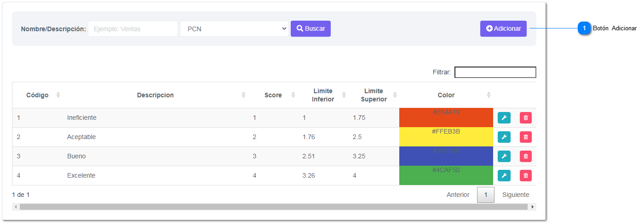
Task: Go to Siguiente page
Action: pos(516,195)
